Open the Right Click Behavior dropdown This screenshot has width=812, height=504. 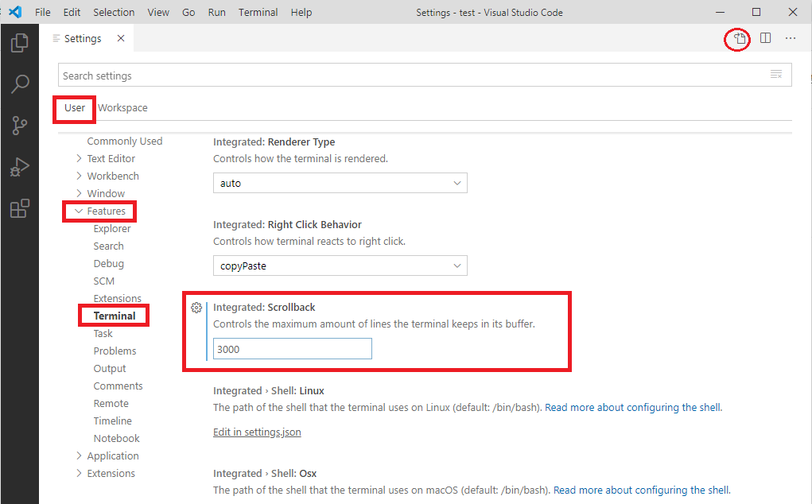point(340,266)
